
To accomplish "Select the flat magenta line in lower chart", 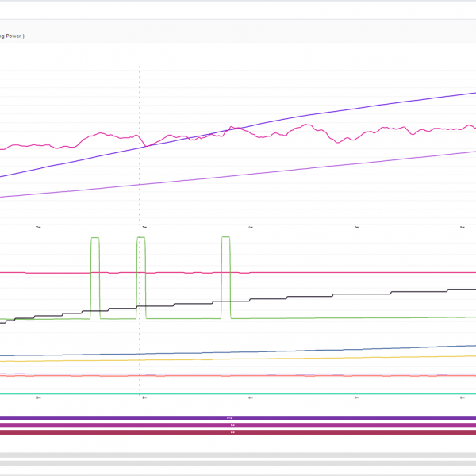I will click(x=317, y=273).
